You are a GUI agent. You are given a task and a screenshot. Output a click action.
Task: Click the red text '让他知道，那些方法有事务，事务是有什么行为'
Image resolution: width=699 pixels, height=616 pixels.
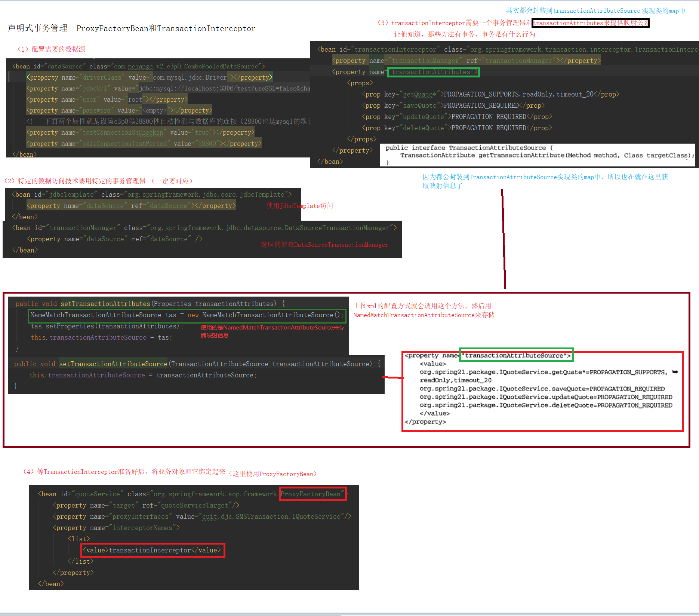[x=465, y=34]
